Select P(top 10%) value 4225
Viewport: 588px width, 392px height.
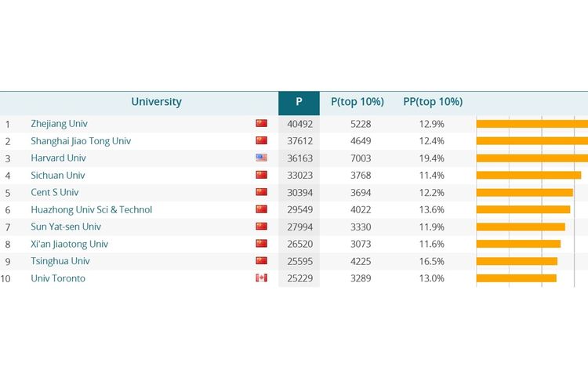(x=361, y=261)
